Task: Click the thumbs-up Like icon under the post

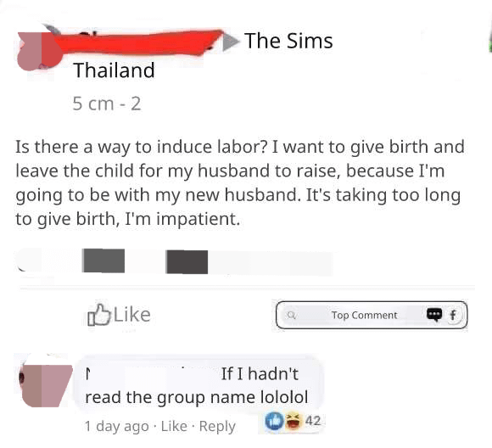Action: [99, 315]
